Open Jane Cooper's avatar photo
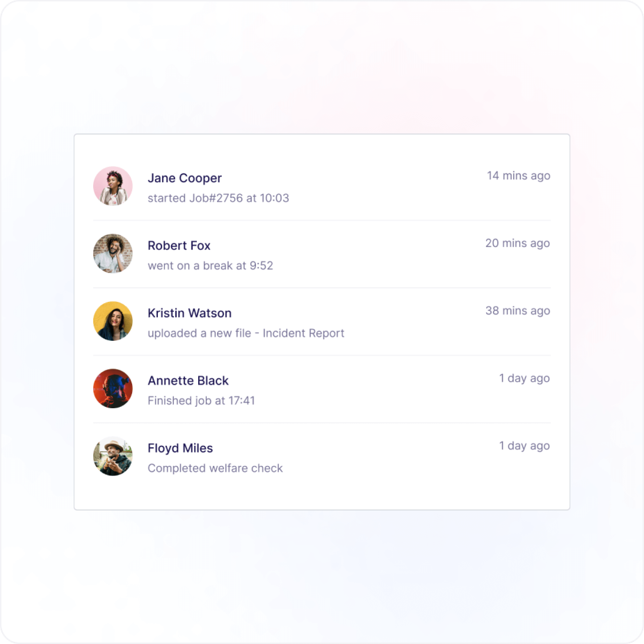 point(113,186)
